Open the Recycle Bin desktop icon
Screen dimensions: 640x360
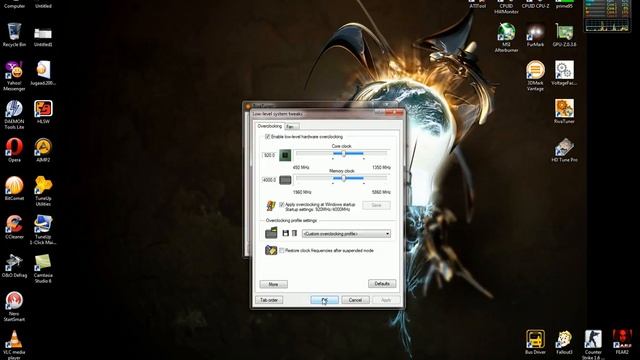(x=14, y=35)
